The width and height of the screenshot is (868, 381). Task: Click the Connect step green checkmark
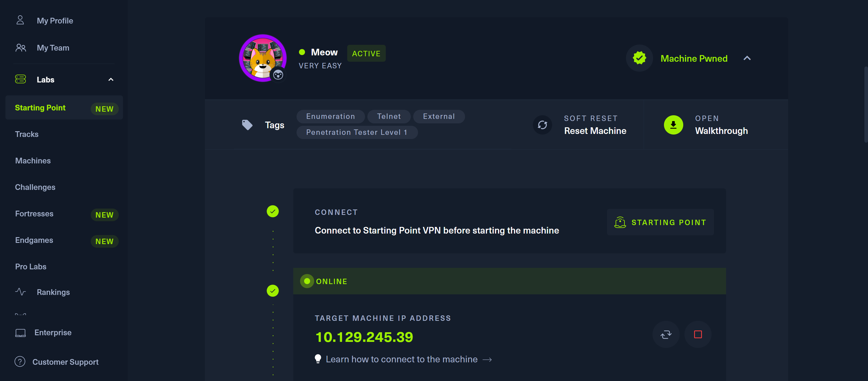[272, 211]
